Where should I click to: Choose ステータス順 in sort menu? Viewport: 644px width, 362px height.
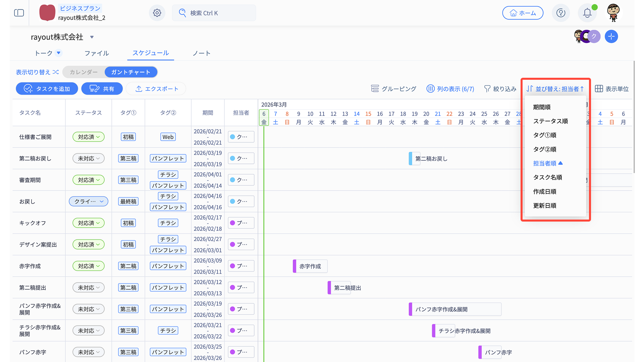(550, 121)
